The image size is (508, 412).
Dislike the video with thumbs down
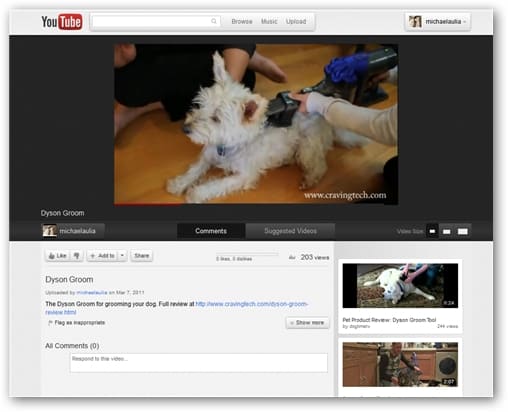click(77, 256)
